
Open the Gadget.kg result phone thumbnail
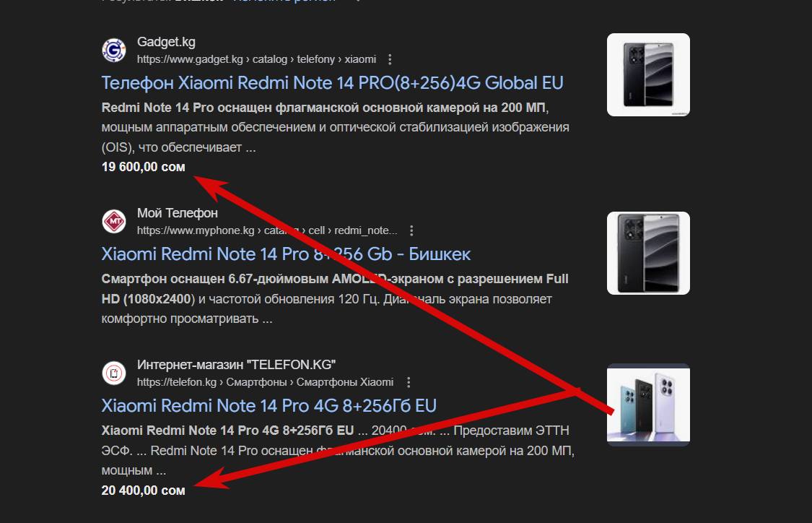648,74
